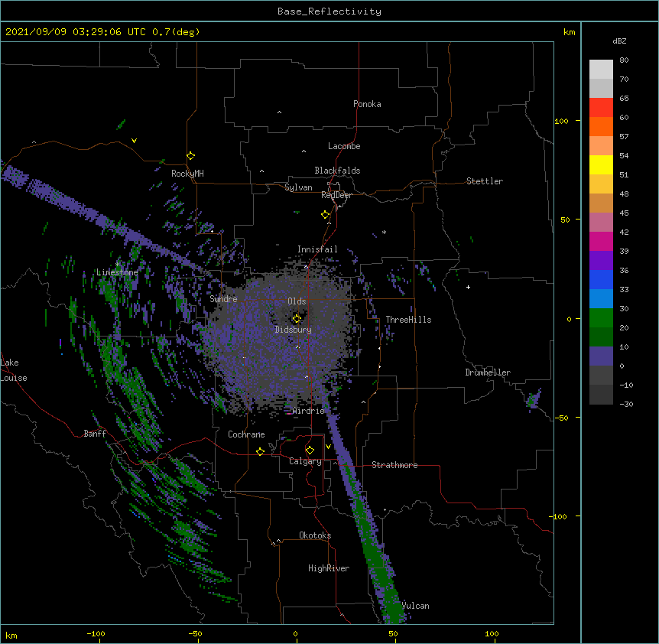The image size is (659, 644).
Task: Click the yellow diamond marker south of RedDeer
Action: pos(326,215)
